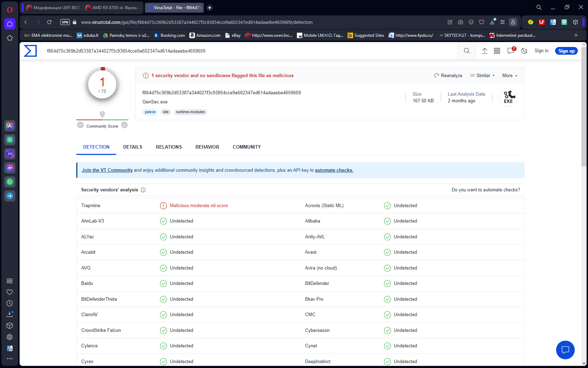Click the upload file arrow icon
The width and height of the screenshot is (588, 368).
[x=485, y=51]
